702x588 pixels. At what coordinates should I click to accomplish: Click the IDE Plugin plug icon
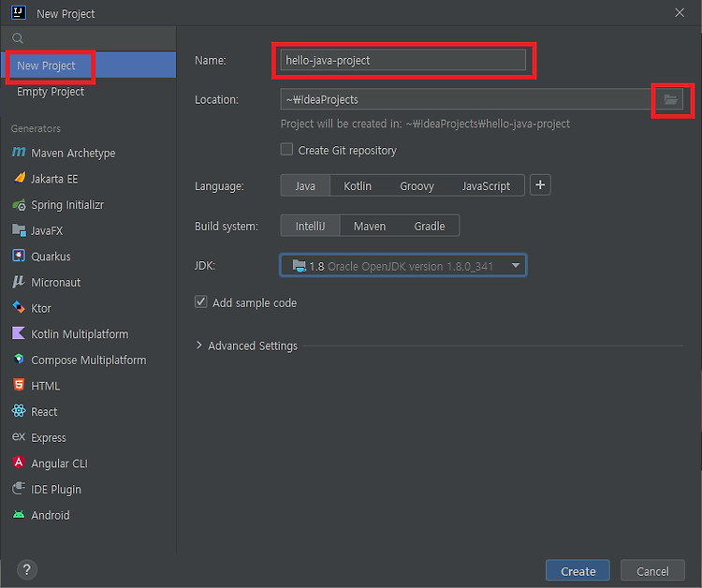[x=19, y=488]
